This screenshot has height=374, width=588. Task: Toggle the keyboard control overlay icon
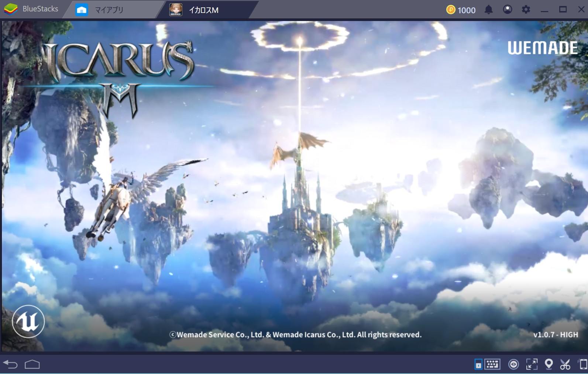click(478, 364)
